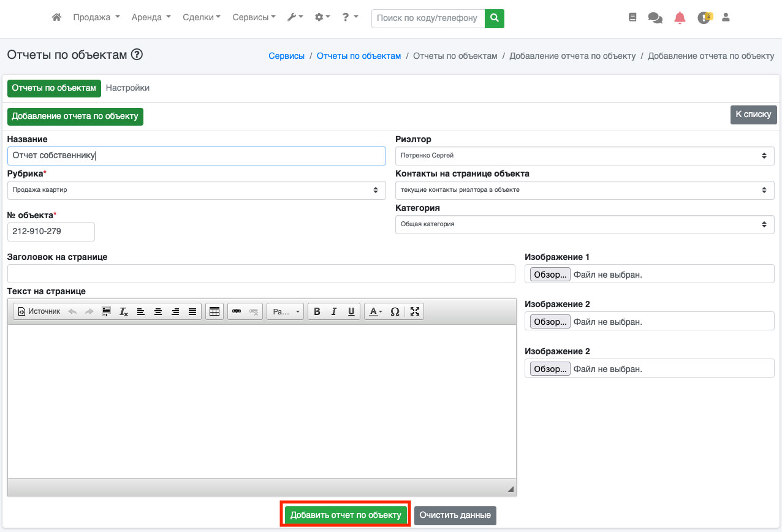The height and width of the screenshot is (532, 782).
Task: Open the red notifications bell
Action: [680, 18]
